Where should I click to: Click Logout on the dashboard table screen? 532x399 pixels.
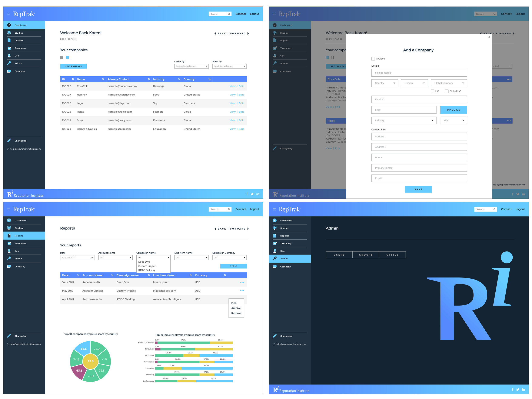click(x=255, y=14)
